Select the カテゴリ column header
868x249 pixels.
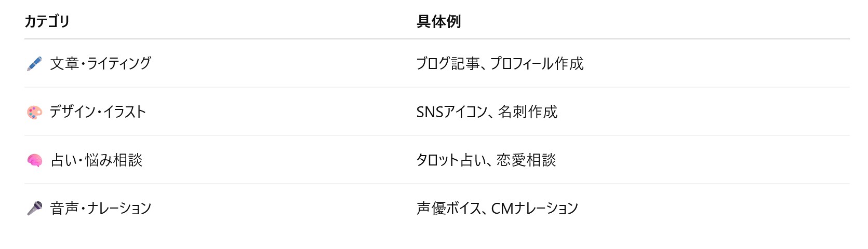(47, 21)
